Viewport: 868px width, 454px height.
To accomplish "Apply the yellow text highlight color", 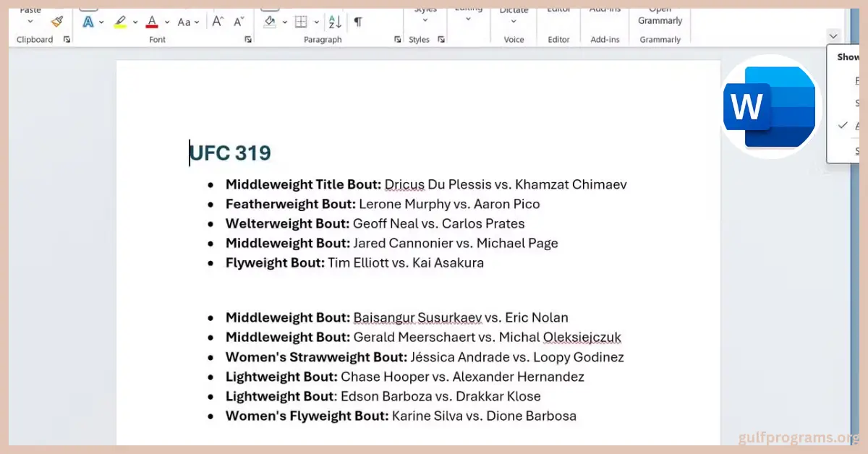I will click(x=120, y=22).
